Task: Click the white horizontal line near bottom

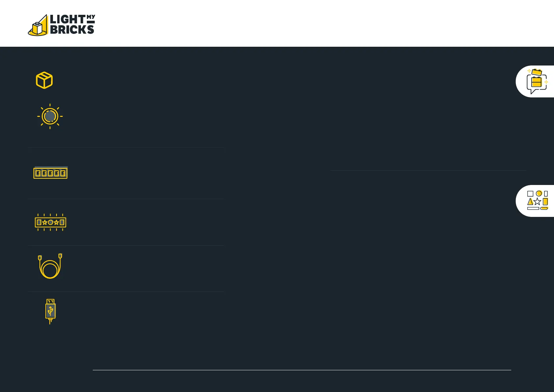Action: [302, 370]
